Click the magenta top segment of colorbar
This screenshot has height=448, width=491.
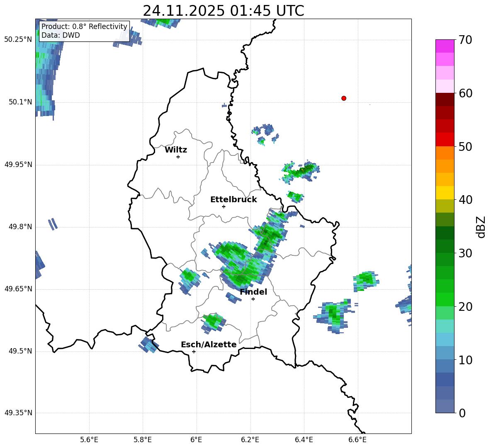coord(445,46)
